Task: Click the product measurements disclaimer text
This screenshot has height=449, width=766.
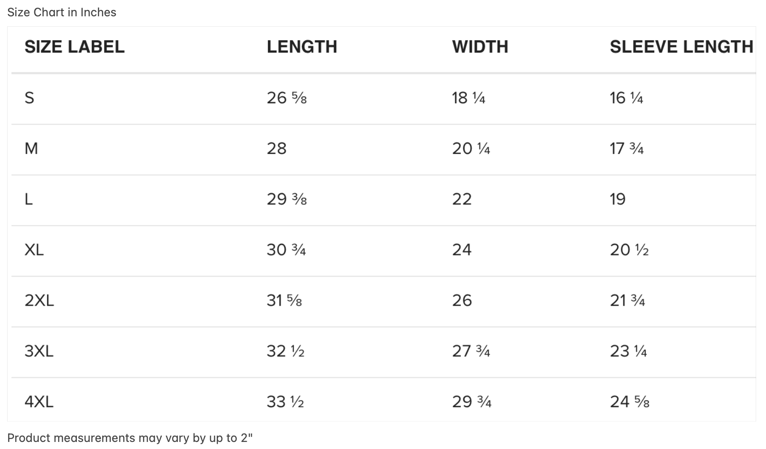Action: point(130,438)
